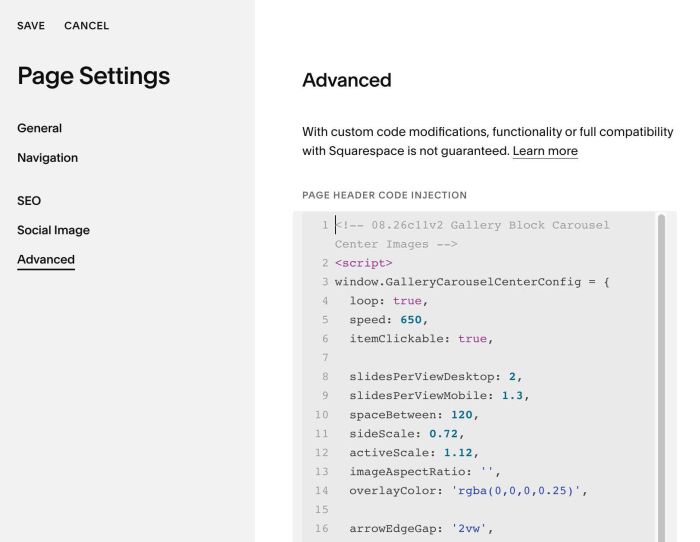Click the 'slidesPerViewMobile: 1.3' line
This screenshot has width=700, height=542.
click(x=439, y=396)
